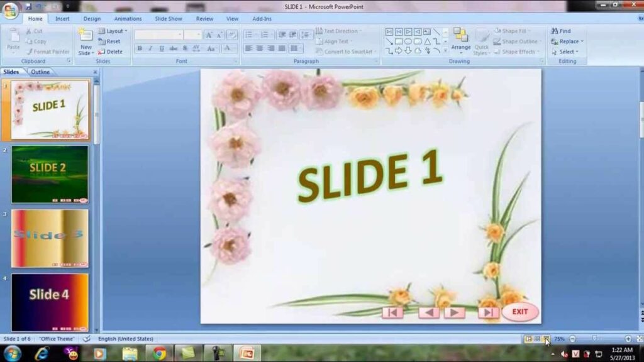644x362 pixels.
Task: Close the Slides pane
Action: (96, 72)
